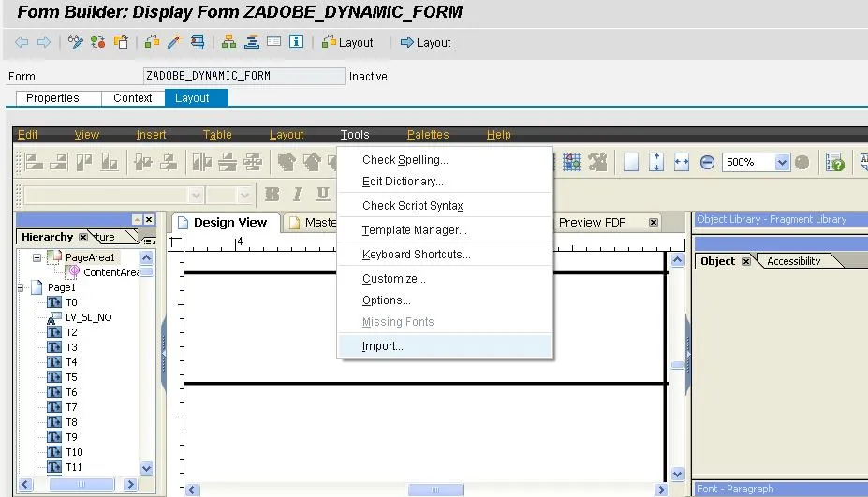The image size is (868, 497).
Task: Toggle Display/Change mode glasses-pencil icon
Action: [75, 41]
